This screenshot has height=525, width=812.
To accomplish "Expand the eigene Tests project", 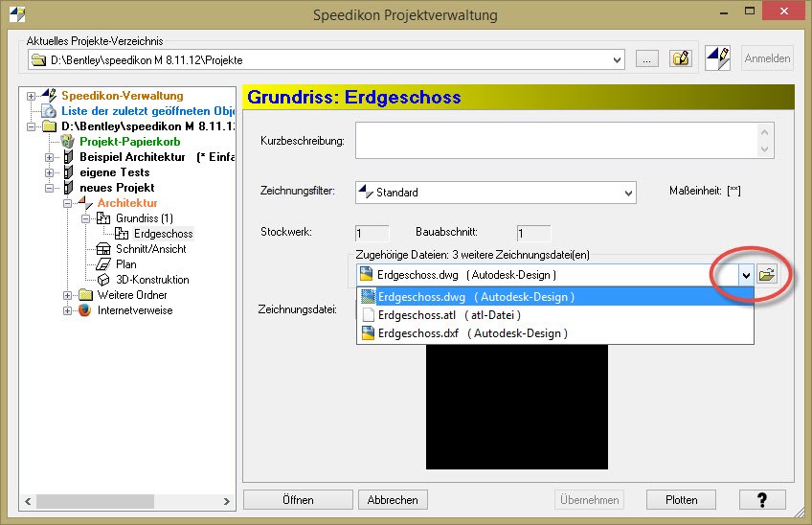I will click(x=49, y=172).
